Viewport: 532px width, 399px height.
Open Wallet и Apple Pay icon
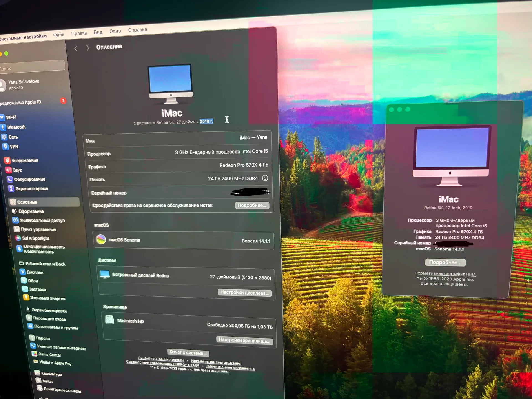pyautogui.click(x=35, y=361)
